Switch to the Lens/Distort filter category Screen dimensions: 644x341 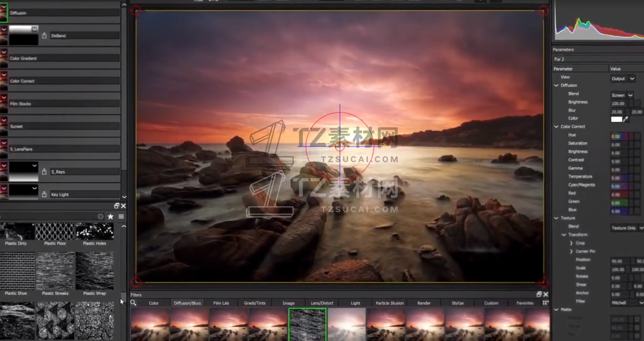[x=322, y=303]
